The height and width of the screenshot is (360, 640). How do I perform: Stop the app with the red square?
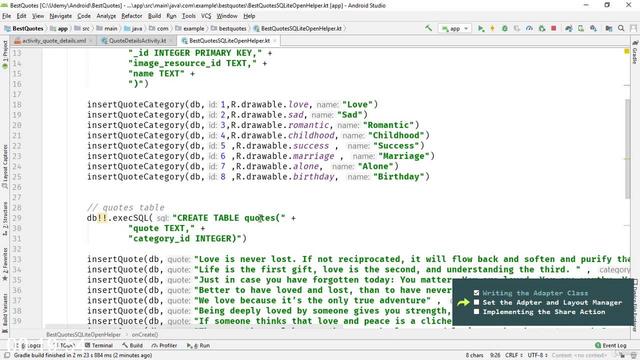(x=554, y=28)
